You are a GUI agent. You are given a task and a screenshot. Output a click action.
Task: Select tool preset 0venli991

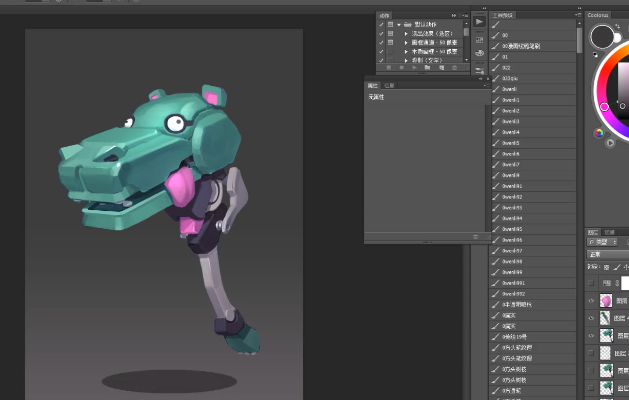[533, 283]
